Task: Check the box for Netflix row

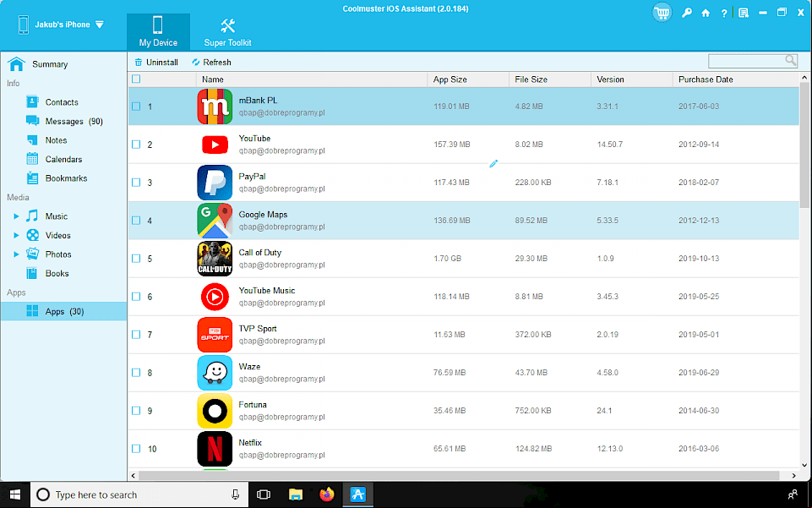Action: [136, 449]
